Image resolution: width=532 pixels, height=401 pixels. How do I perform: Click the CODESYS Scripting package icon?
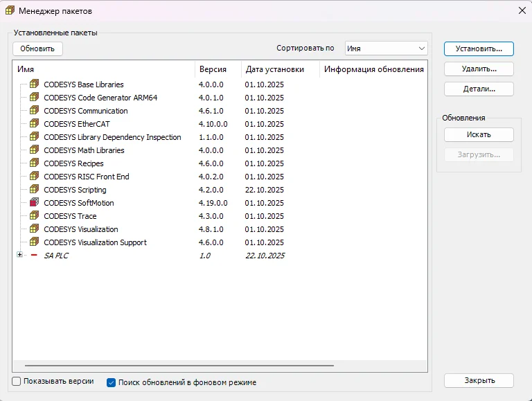pyautogui.click(x=34, y=189)
